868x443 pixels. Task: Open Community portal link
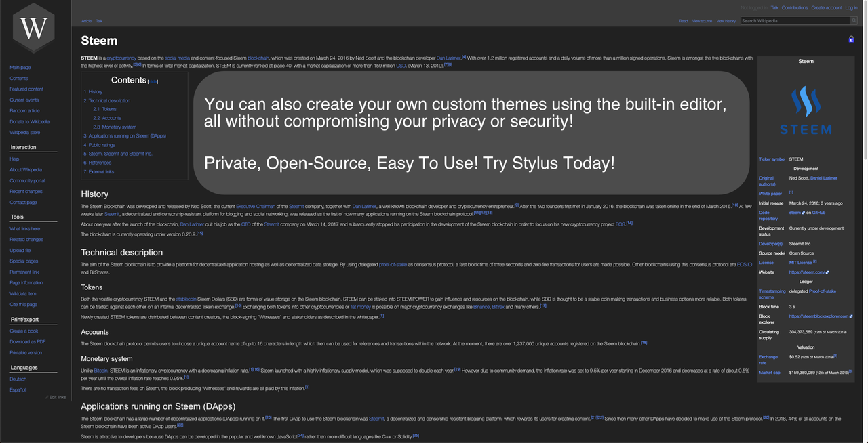pos(27,181)
